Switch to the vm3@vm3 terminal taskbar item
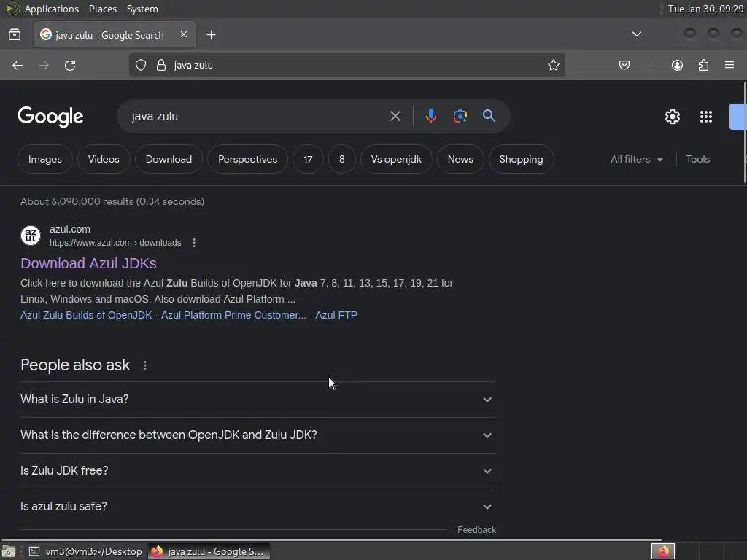This screenshot has width=747, height=560. point(85,551)
